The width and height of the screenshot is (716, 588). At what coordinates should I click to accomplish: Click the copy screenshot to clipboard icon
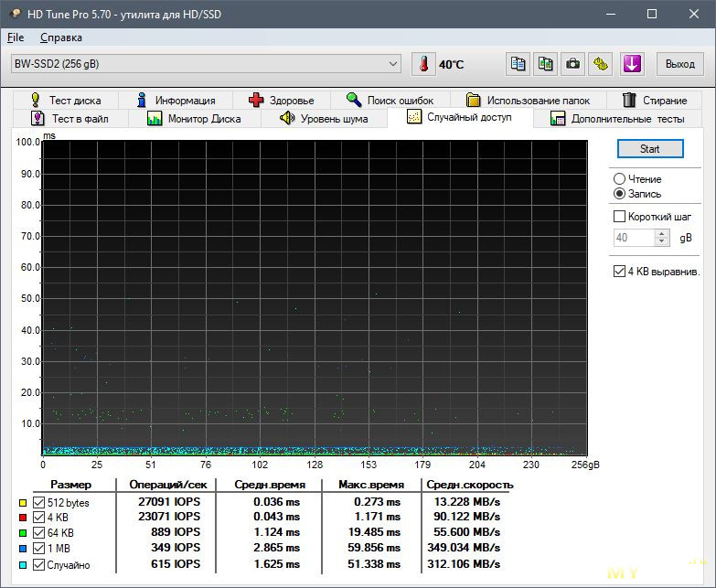click(x=546, y=64)
